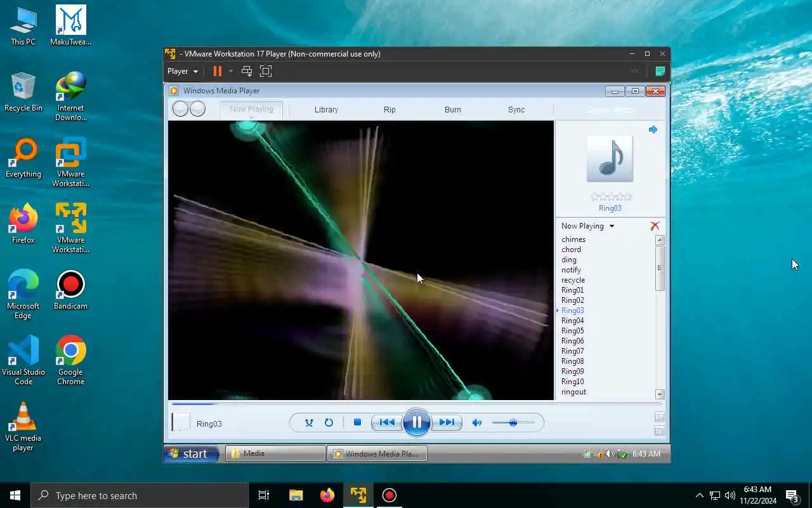Open the MakuTweaker desktop shortcut
812x508 pixels.
coord(70,25)
